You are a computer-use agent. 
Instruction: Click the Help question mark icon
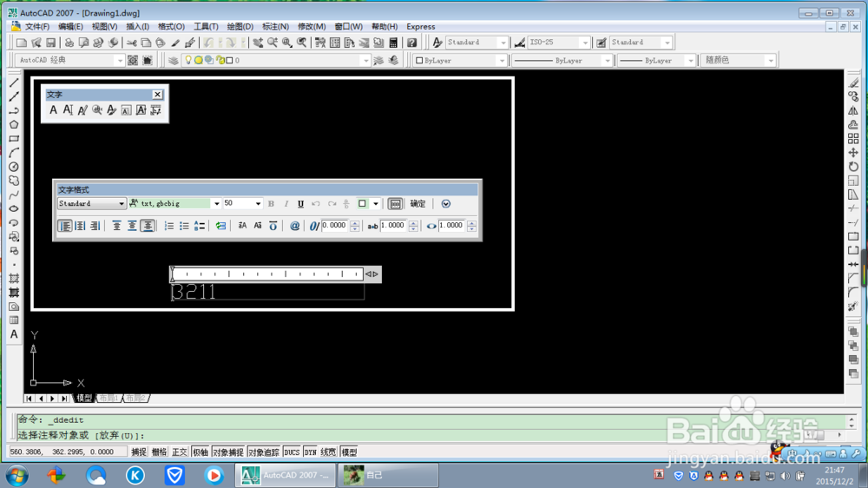click(411, 43)
